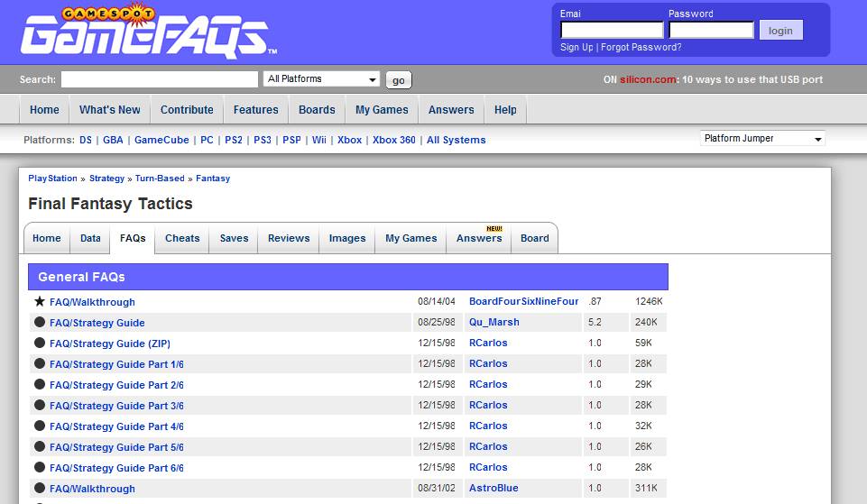
Task: Click the star icon beside FAQ/Walkthrough by BoardFourSixNineFour
Action: [40, 301]
